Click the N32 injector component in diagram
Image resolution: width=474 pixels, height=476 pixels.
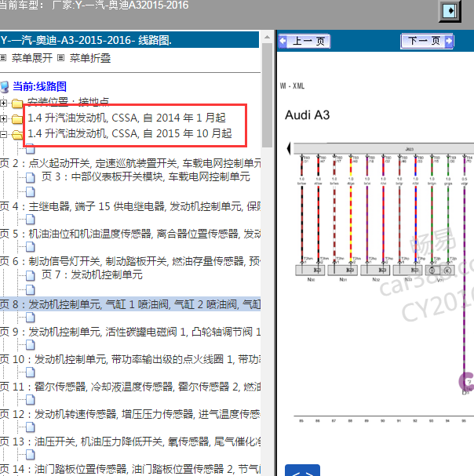tap(375, 270)
